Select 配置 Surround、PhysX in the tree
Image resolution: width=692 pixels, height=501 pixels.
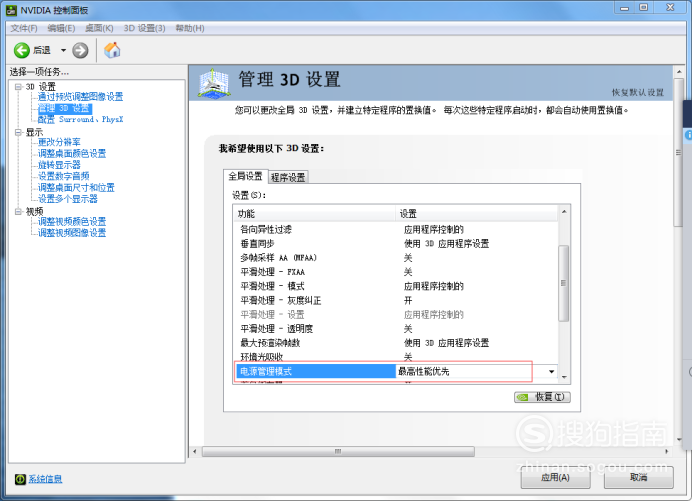80,119
